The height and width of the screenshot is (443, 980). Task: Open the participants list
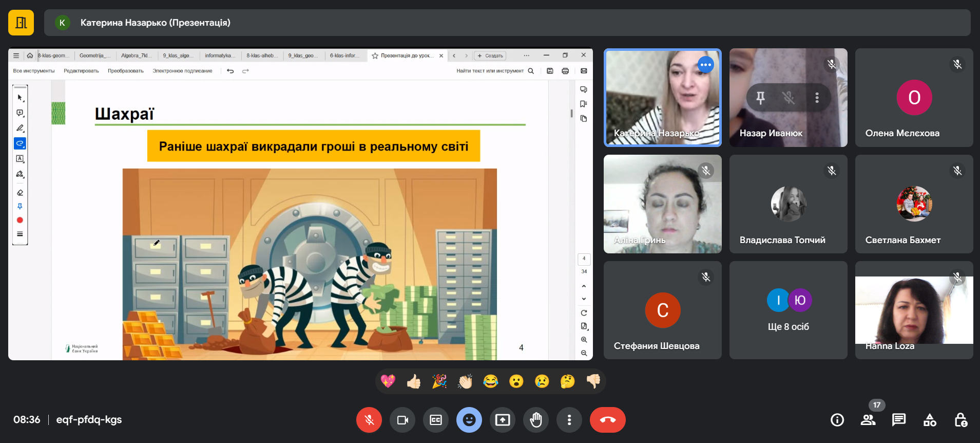(x=868, y=420)
